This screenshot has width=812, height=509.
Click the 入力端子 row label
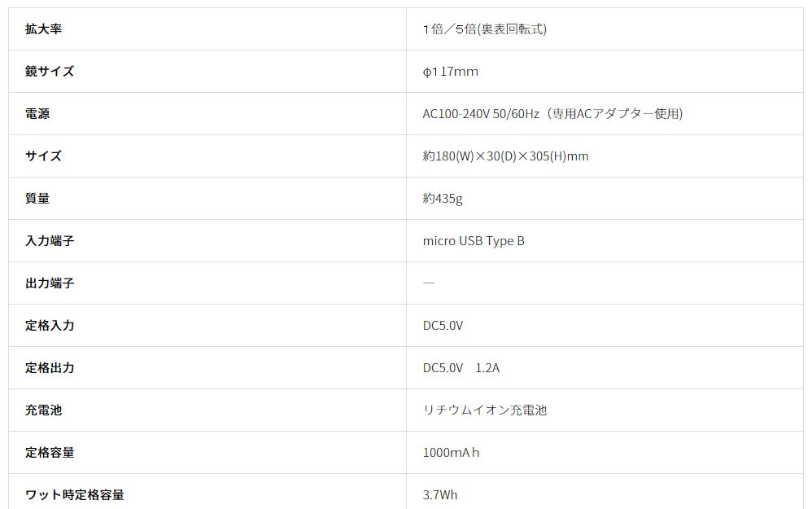coord(50,241)
